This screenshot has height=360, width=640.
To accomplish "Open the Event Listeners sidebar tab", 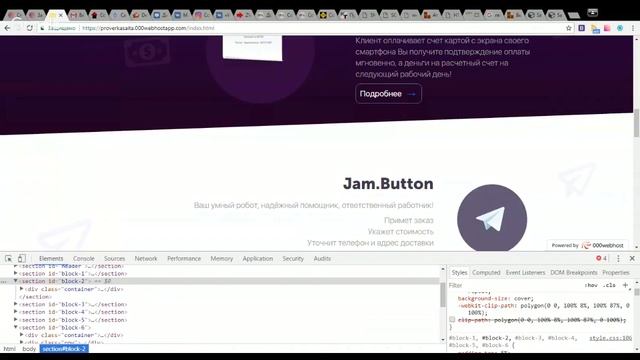I will point(525,272).
